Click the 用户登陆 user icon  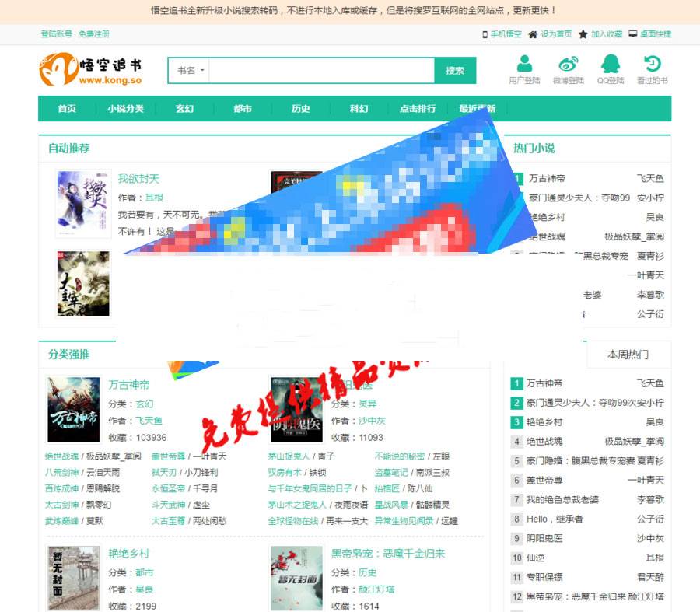(x=524, y=64)
